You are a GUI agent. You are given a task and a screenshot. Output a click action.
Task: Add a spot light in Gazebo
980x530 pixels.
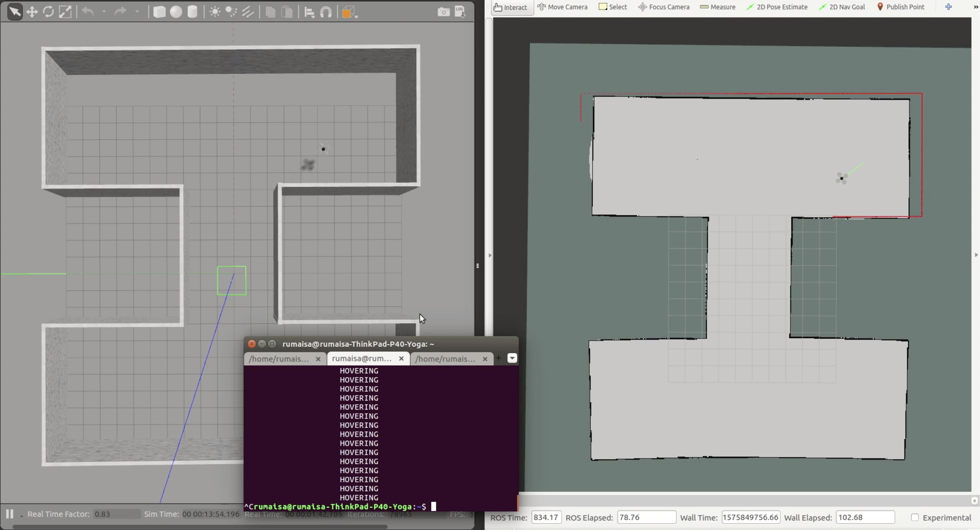coord(231,12)
